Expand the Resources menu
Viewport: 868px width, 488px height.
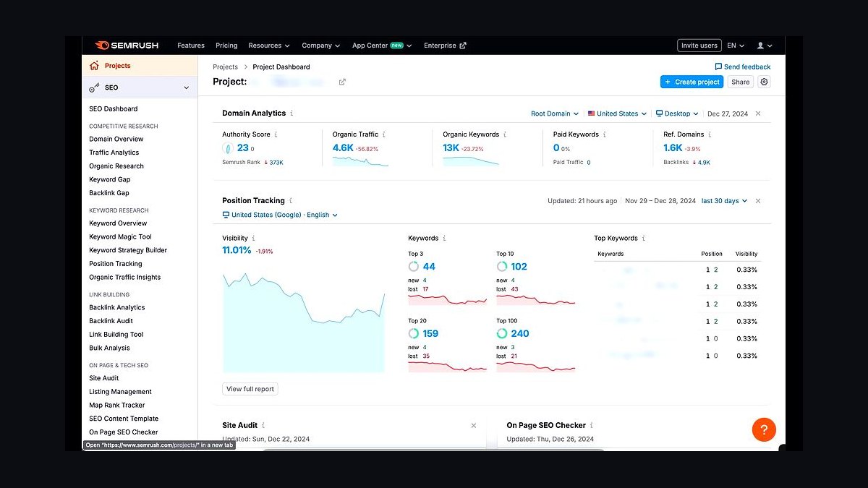[269, 46]
